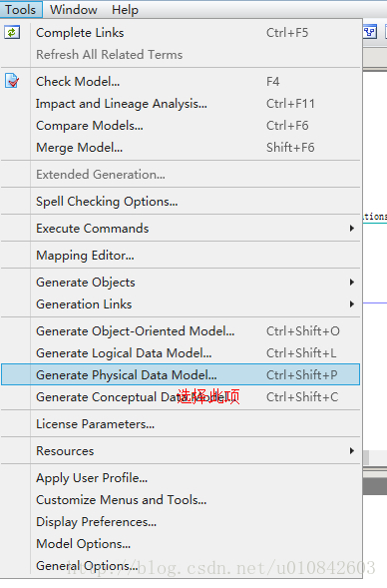Viewport: 387px width, 588px height.
Task: Click the Ctrl+Shift+C shortcut label
Action: click(302, 396)
